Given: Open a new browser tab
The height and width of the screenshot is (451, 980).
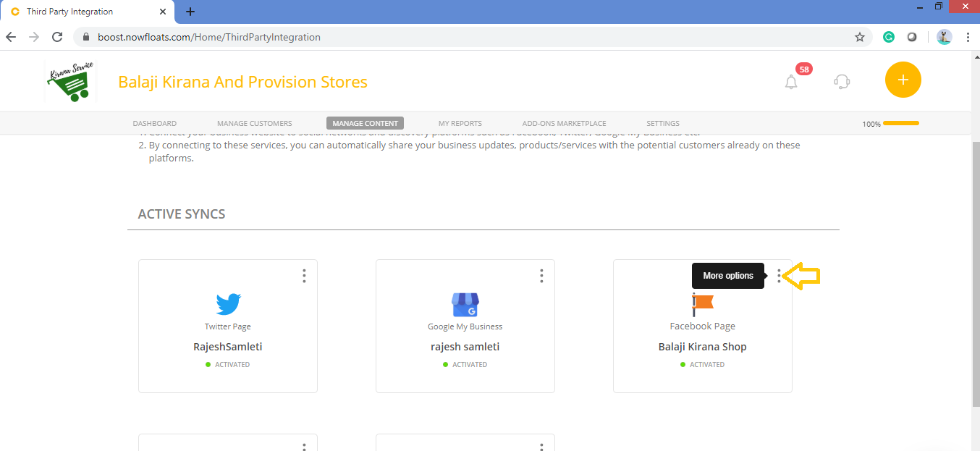Looking at the screenshot, I should pyautogui.click(x=190, y=12).
